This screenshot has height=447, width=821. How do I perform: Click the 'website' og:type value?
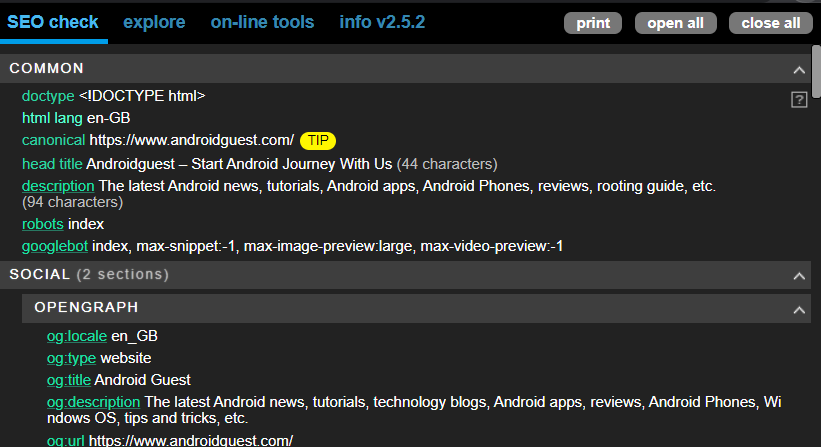[x=126, y=358]
